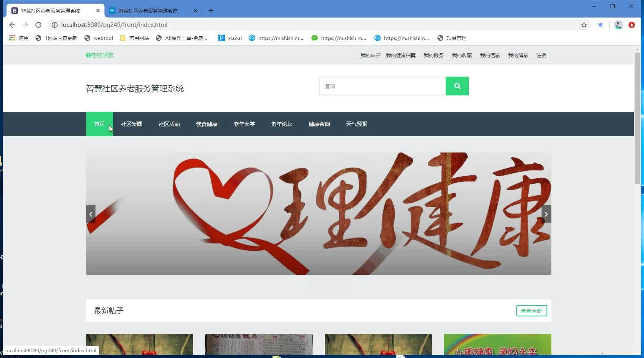
Task: Show previous carousel slide arrow
Action: 91,214
